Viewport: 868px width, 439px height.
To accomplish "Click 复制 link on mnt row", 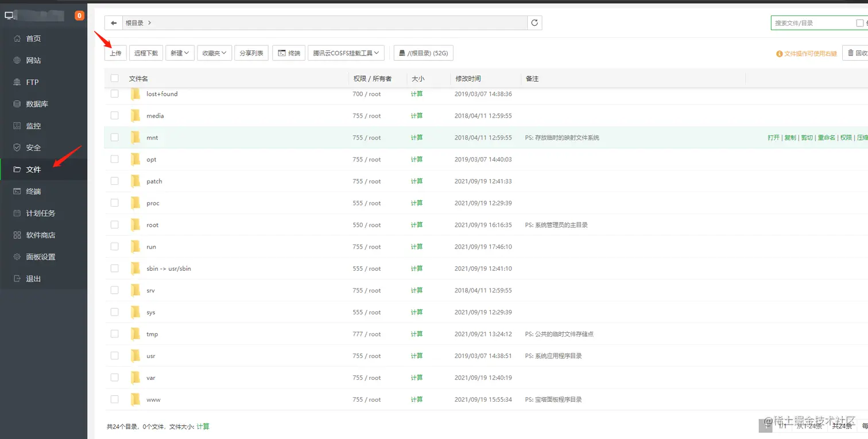I will click(x=790, y=138).
